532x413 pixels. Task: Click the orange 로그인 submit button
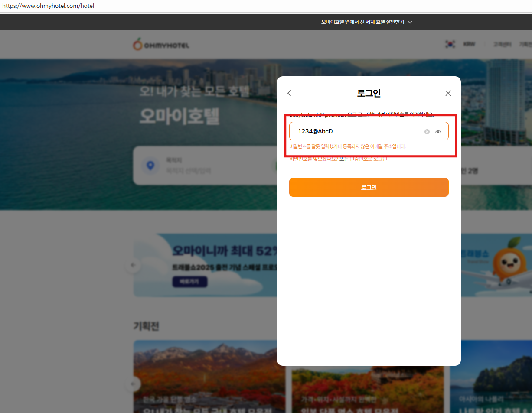pos(369,187)
